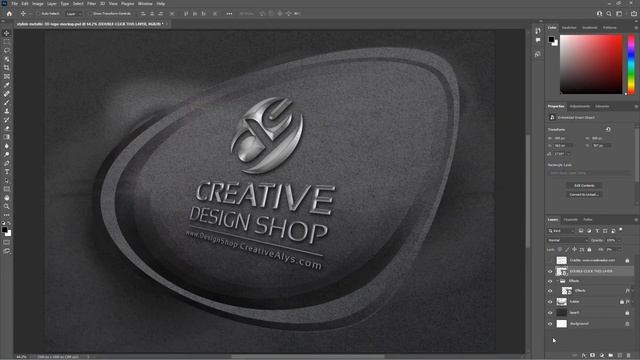640x360 pixels.
Task: Click the reset transform icon in Properties
Action: tap(608, 129)
